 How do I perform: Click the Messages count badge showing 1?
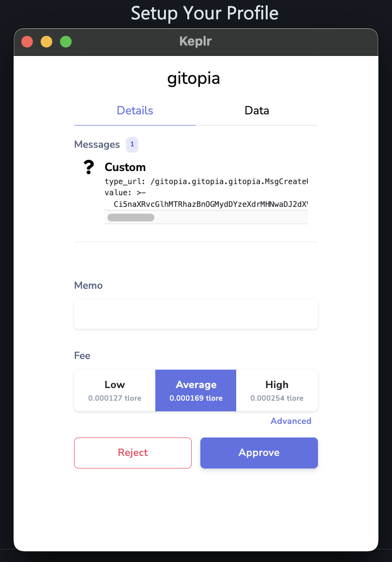(x=132, y=144)
